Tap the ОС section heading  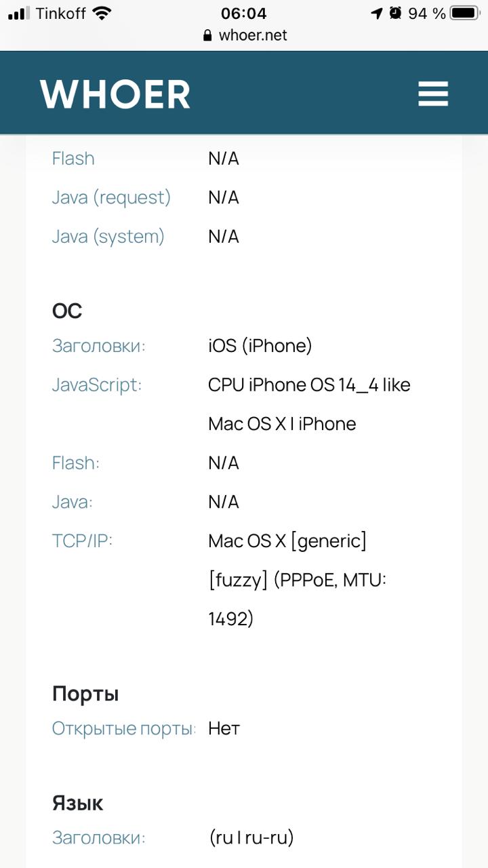[x=67, y=311]
